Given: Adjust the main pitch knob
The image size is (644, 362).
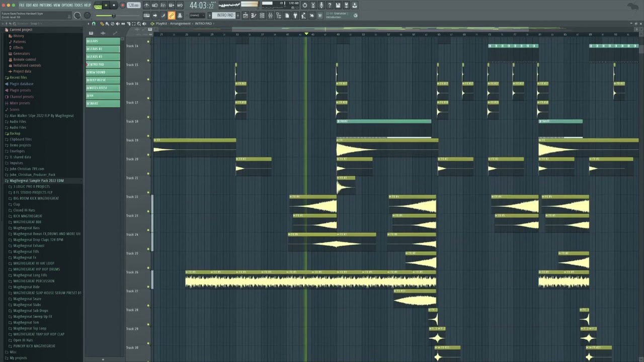Looking at the screenshot, I should pyautogui.click(x=87, y=15).
